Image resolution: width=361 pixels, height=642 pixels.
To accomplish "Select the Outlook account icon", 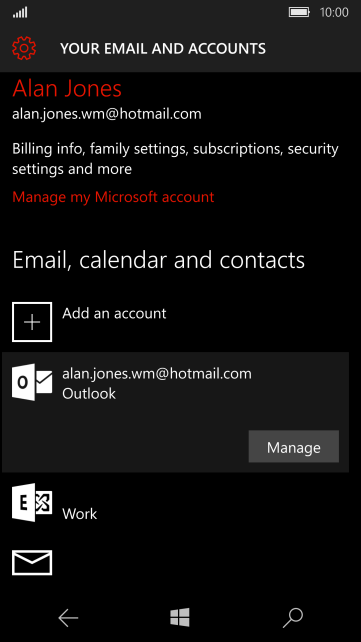I will (x=32, y=382).
